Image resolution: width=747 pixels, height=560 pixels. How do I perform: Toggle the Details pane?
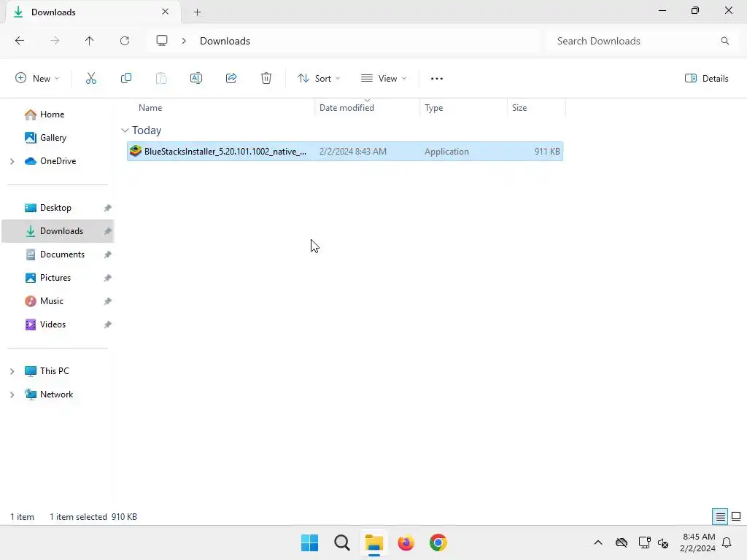coord(706,79)
